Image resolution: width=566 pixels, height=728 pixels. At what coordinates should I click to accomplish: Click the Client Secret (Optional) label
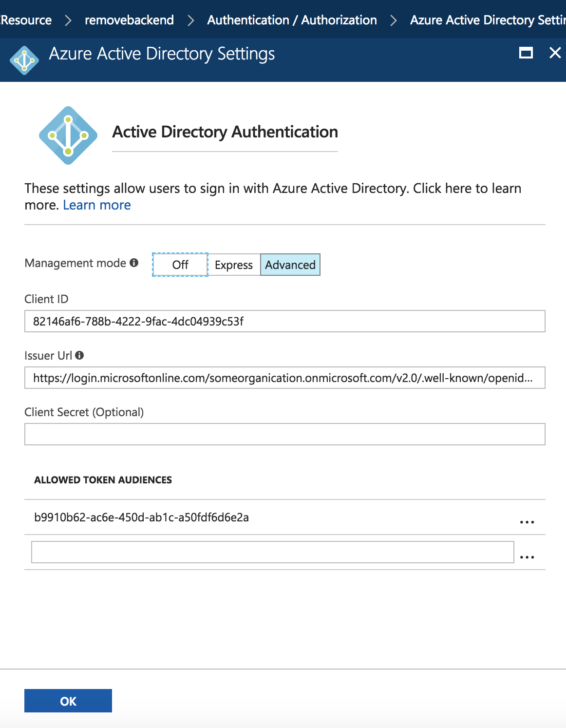[84, 412]
